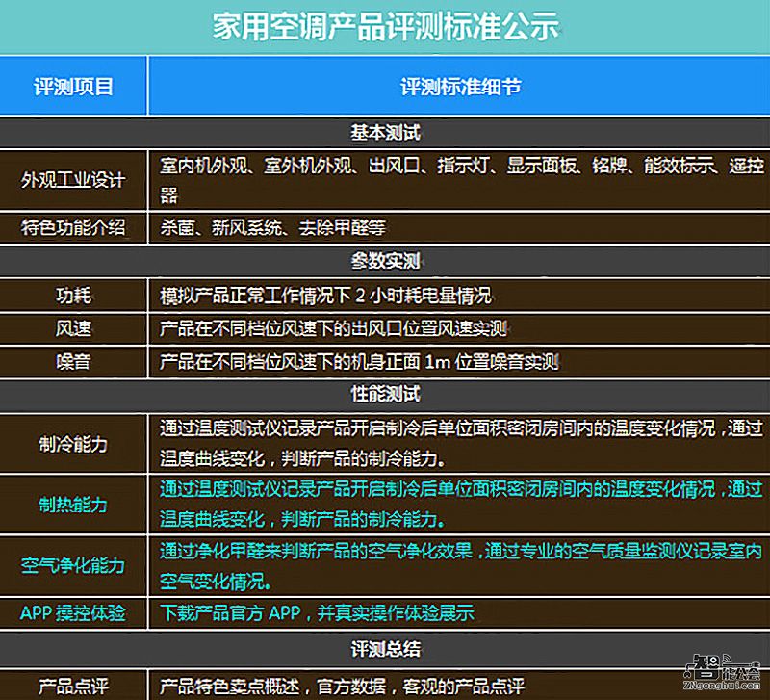This screenshot has width=770, height=700.
Task: Collapse the 性能测试 section header
Action: coord(385,394)
